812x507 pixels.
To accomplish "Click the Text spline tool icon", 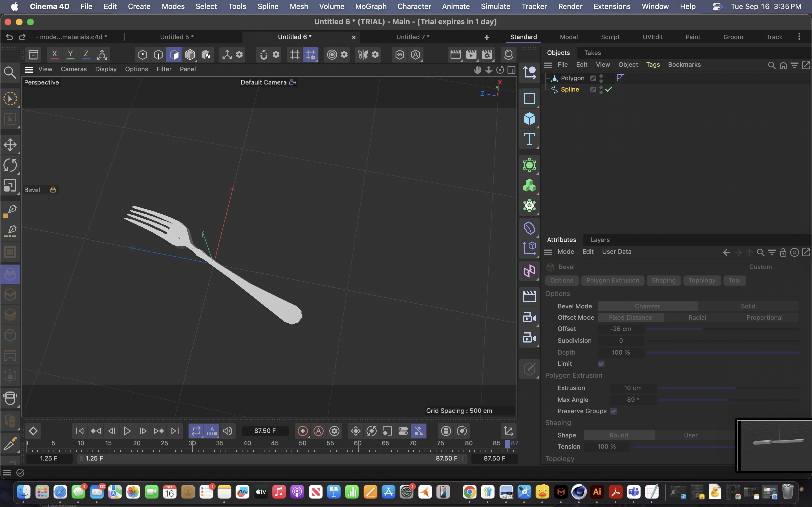I will tap(529, 139).
